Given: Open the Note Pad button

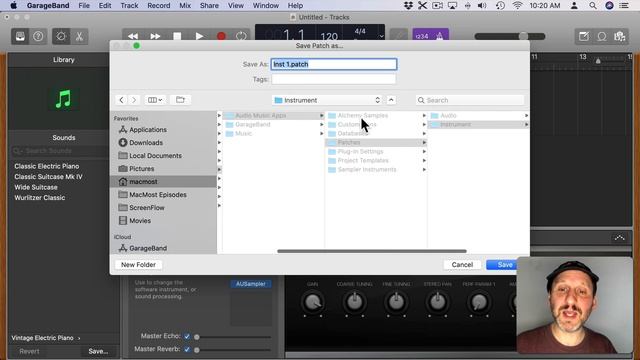Looking at the screenshot, I should point(584,36).
